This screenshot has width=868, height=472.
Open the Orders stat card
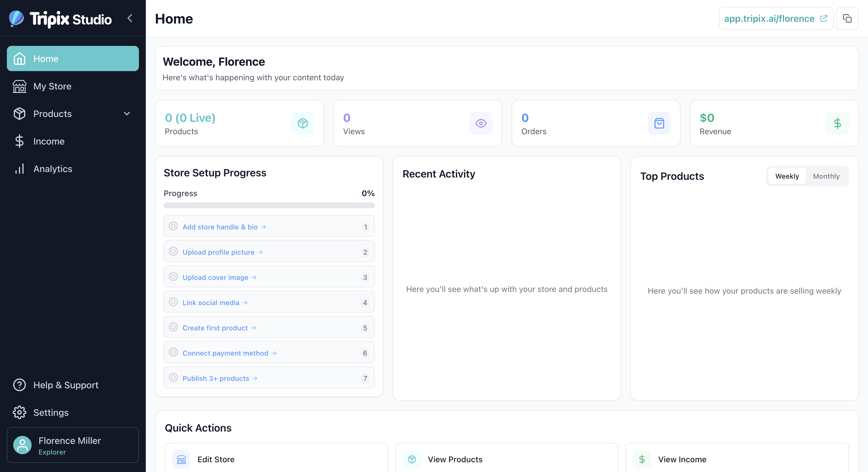click(596, 124)
